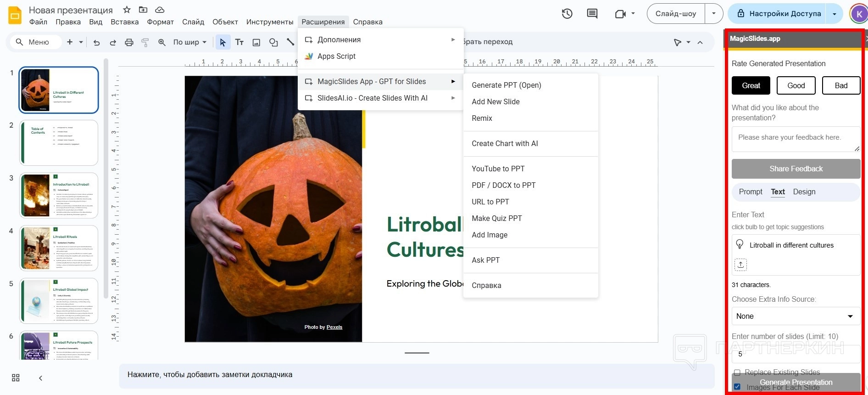Open the Extra Info Source dropdown
The width and height of the screenshot is (868, 395).
click(x=796, y=316)
